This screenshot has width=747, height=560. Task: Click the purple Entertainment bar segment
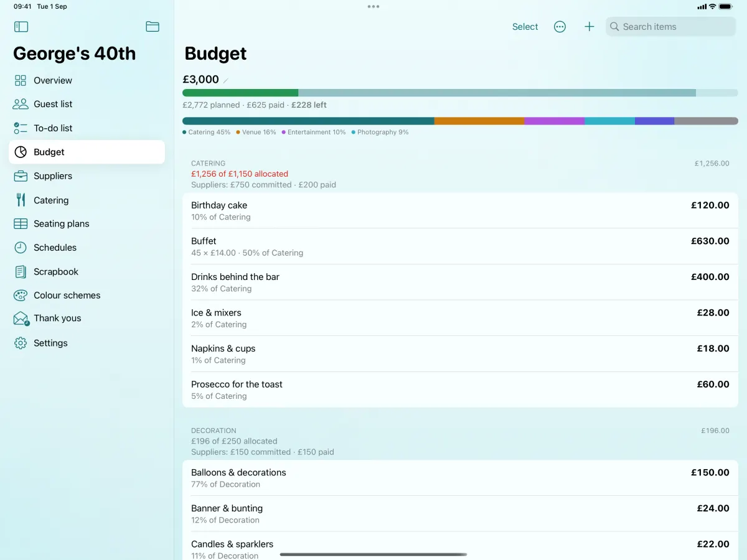point(554,121)
